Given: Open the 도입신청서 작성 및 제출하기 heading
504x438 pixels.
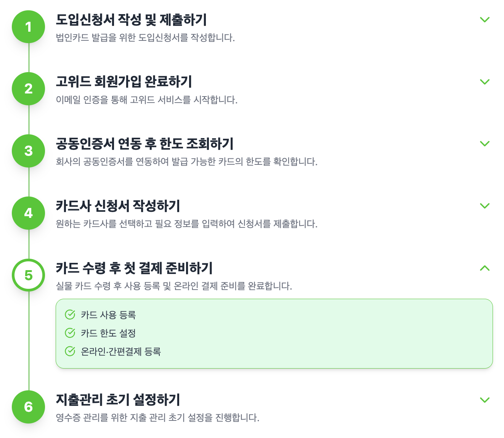Looking at the screenshot, I should point(131,20).
